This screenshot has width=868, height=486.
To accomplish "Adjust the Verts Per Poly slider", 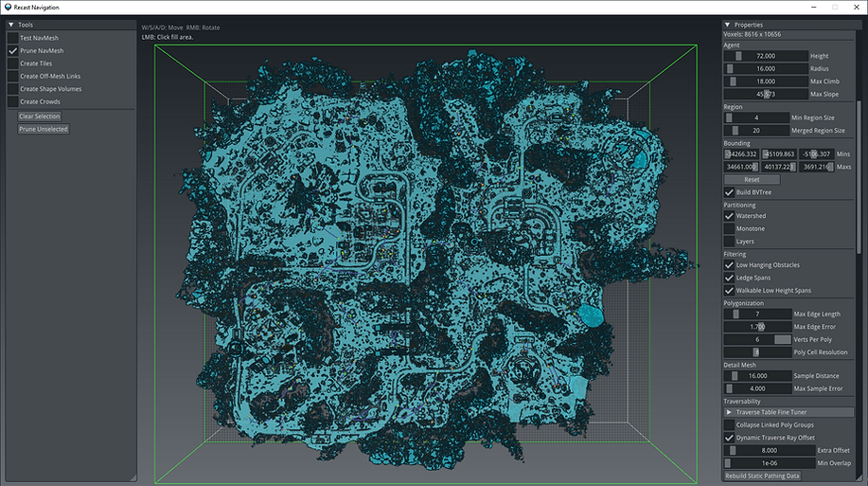I will 757,340.
